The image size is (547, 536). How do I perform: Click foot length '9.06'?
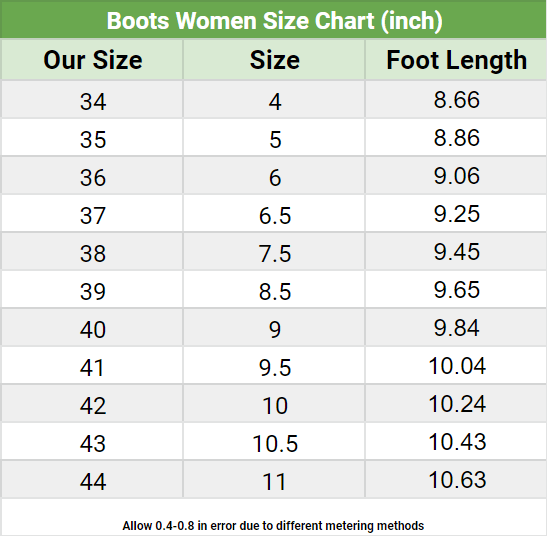coord(457,176)
